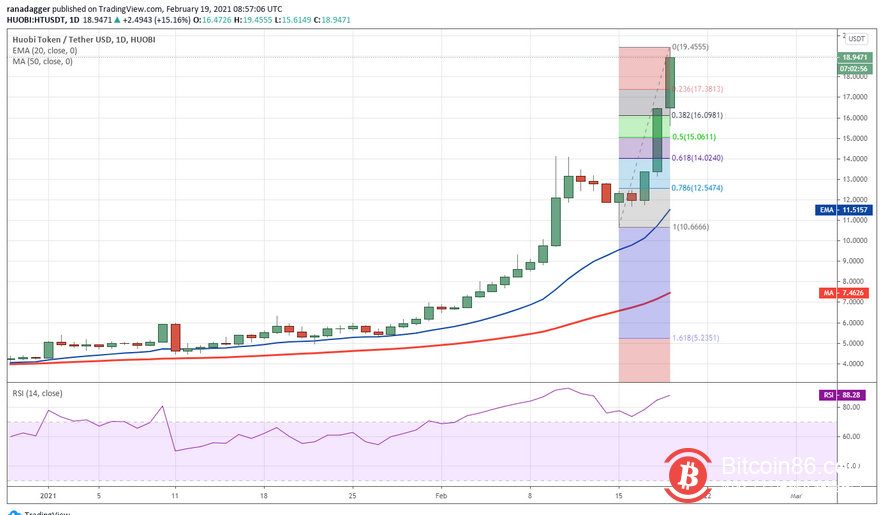Image resolution: width=882 pixels, height=515 pixels.
Task: Click the L:15.6149 low value in header
Action: click(293, 20)
